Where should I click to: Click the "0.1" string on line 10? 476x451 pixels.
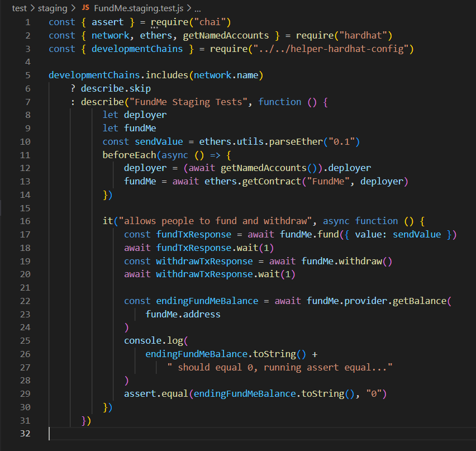point(341,141)
